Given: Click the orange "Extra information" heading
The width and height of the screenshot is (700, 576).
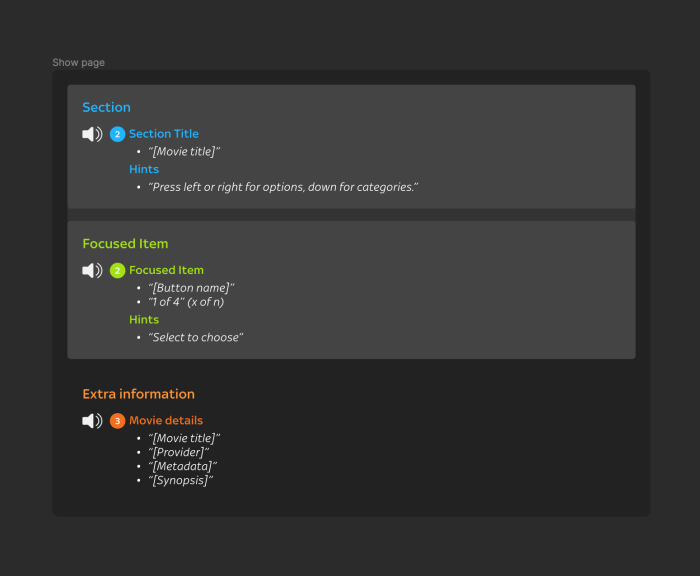Looking at the screenshot, I should point(138,394).
